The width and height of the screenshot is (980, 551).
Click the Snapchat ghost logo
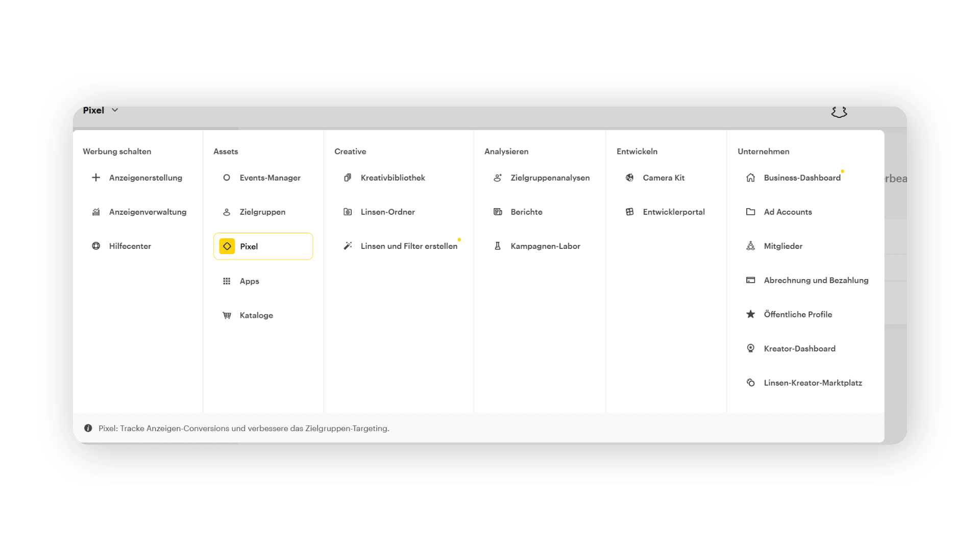(839, 111)
